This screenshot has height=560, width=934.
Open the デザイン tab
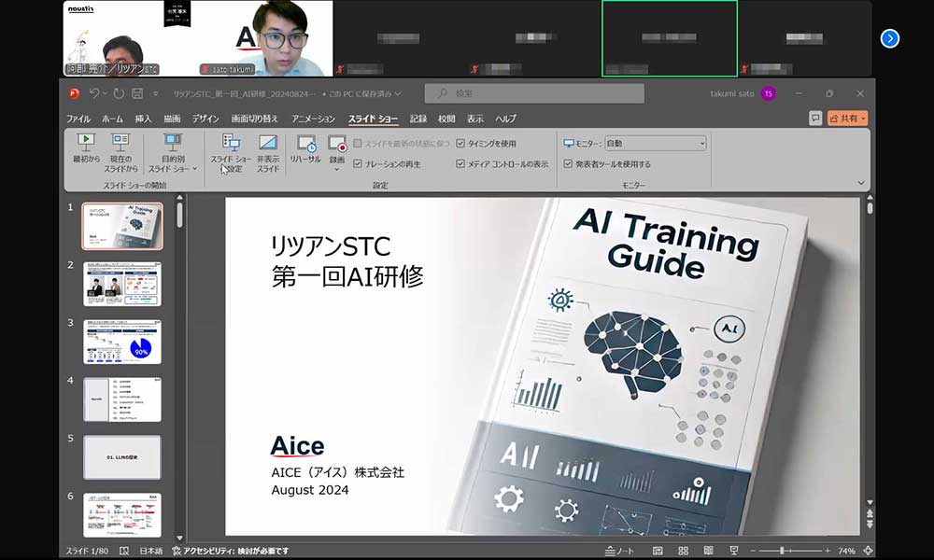205,119
